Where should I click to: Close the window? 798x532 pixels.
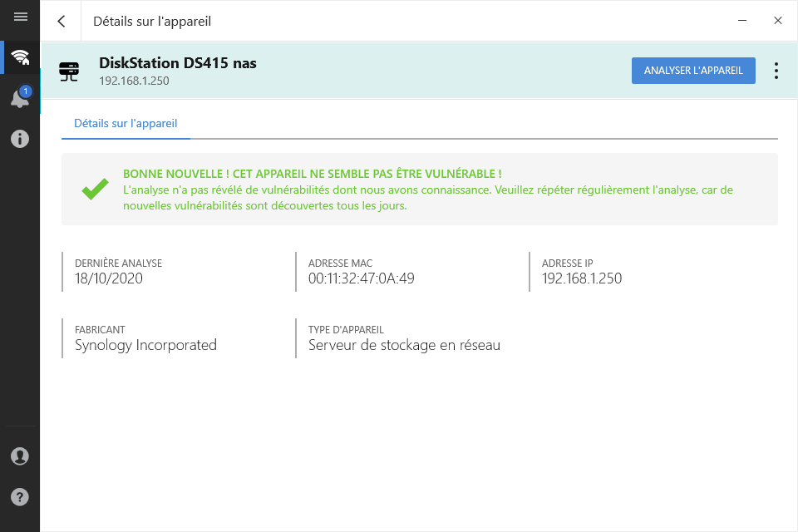tap(778, 20)
